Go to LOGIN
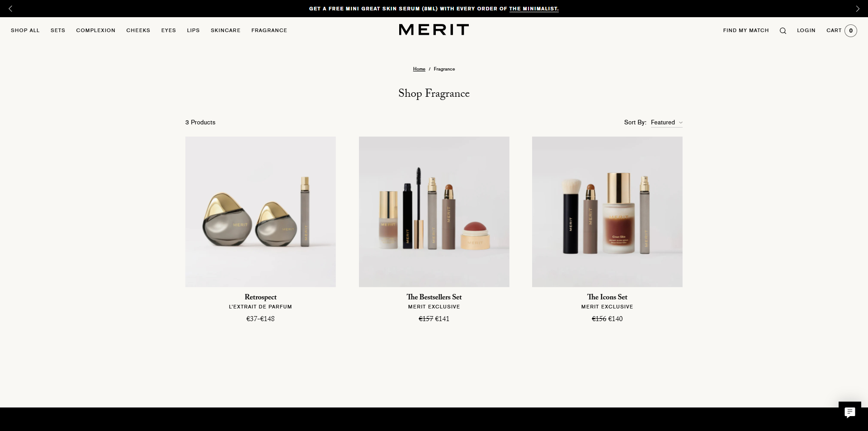868x431 pixels. [806, 30]
